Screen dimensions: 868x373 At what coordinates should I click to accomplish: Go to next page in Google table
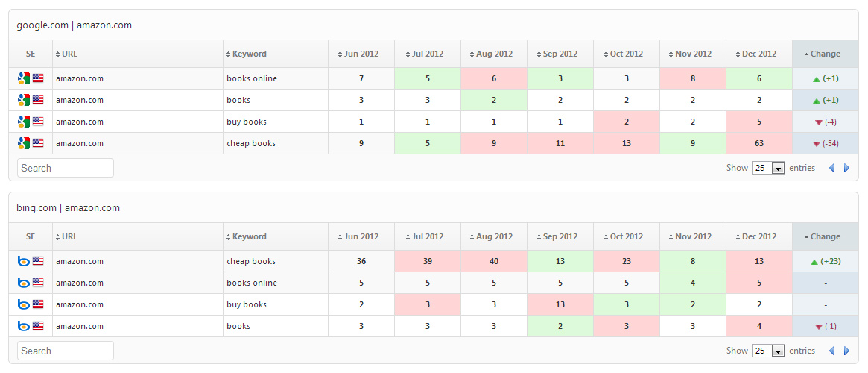846,169
